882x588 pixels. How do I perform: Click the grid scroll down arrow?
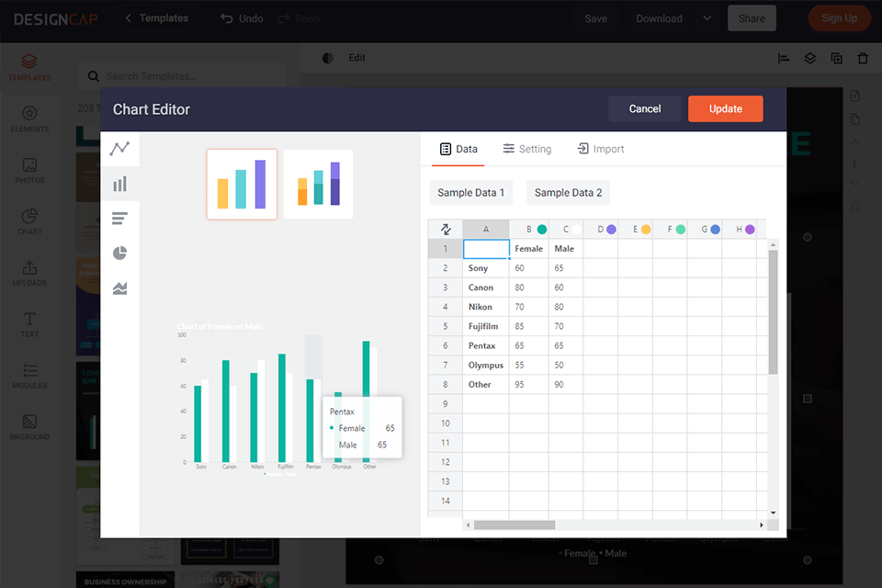(773, 513)
